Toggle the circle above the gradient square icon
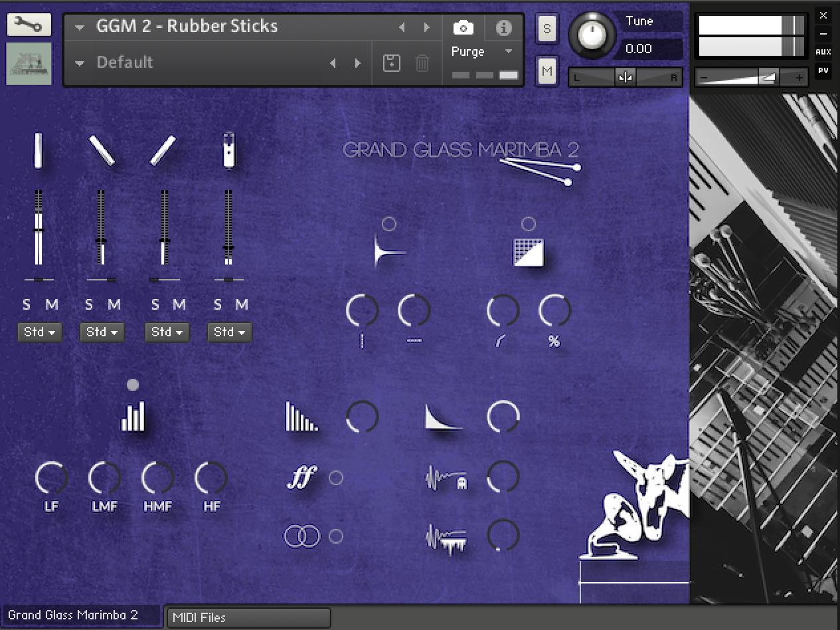840x630 pixels. [529, 224]
